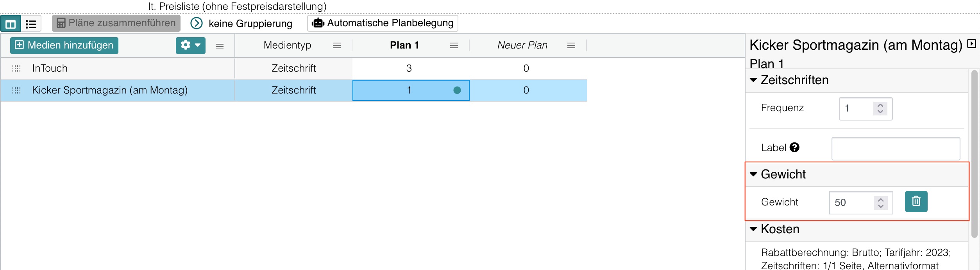The image size is (980, 270).
Task: Collapse the Kosten section
Action: (x=753, y=229)
